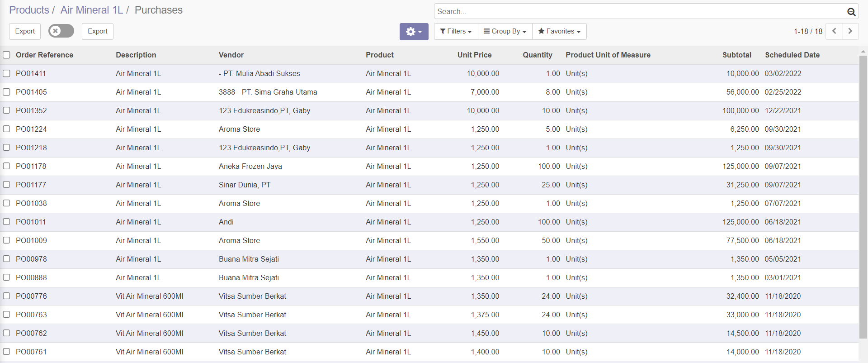Open order PO00763 row
868x363 pixels.
[x=429, y=315]
